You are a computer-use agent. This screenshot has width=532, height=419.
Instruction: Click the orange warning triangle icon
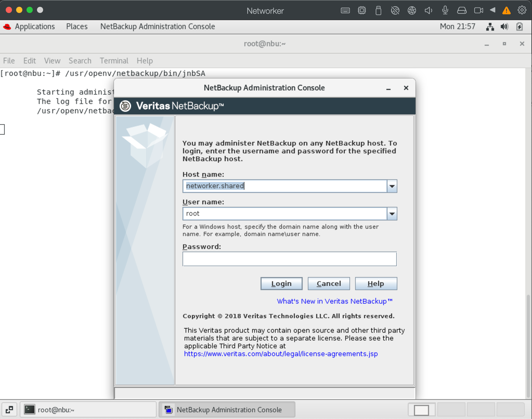pos(506,11)
